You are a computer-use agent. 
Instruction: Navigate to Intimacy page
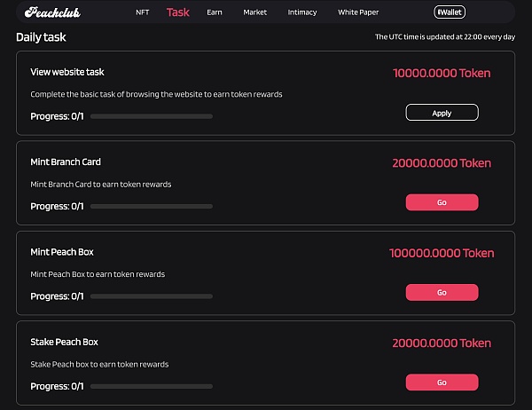click(x=302, y=12)
